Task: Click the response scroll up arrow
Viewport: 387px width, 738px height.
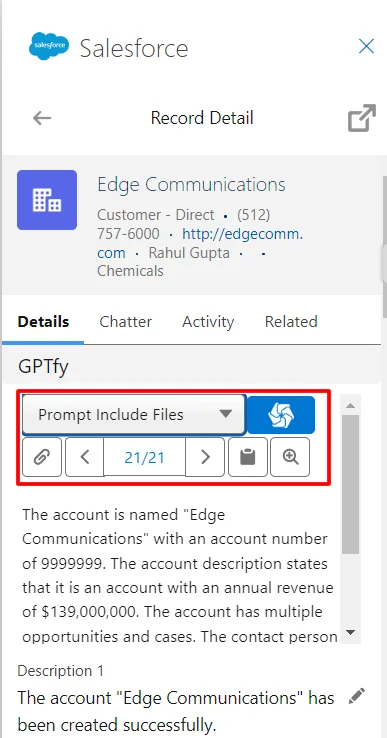Action: (x=351, y=405)
